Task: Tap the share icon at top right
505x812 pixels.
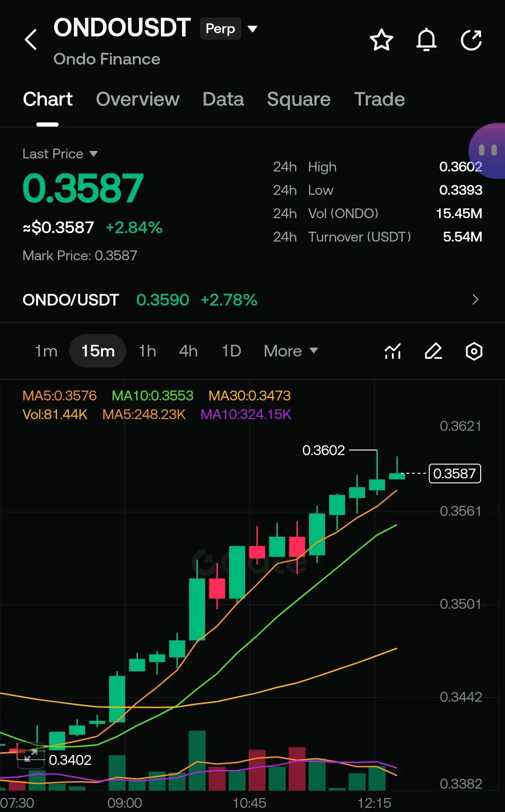Action: tap(471, 40)
